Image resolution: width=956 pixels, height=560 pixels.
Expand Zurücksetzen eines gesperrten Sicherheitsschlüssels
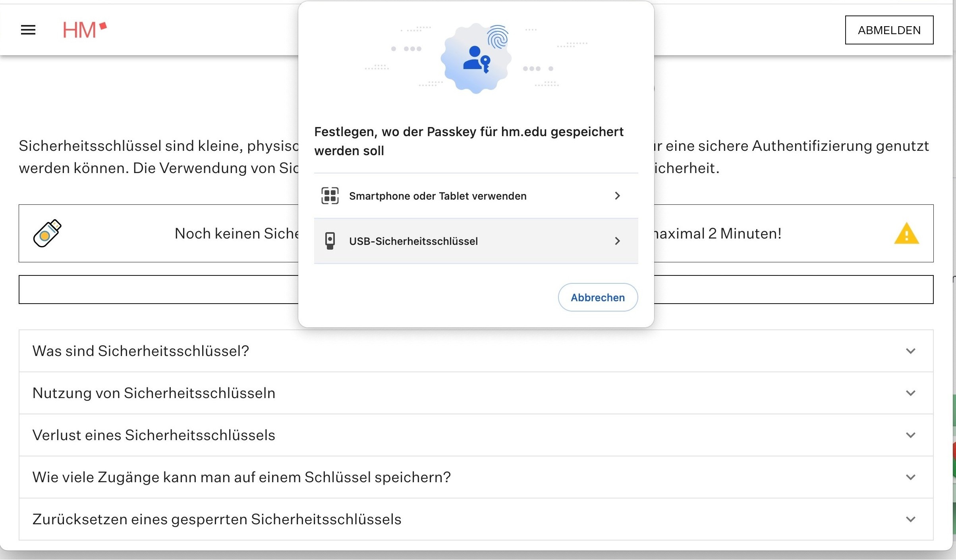click(217, 519)
